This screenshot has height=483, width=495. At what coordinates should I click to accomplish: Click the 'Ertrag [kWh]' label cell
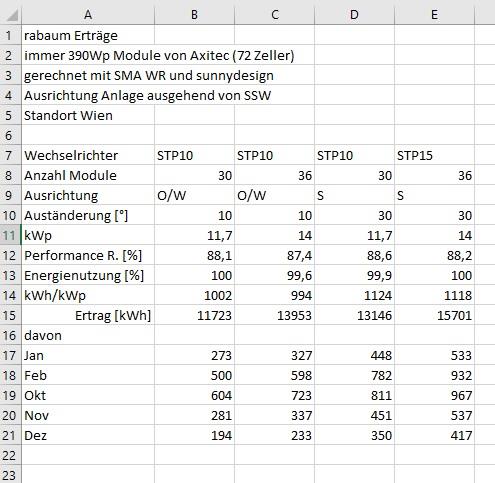coord(88,315)
